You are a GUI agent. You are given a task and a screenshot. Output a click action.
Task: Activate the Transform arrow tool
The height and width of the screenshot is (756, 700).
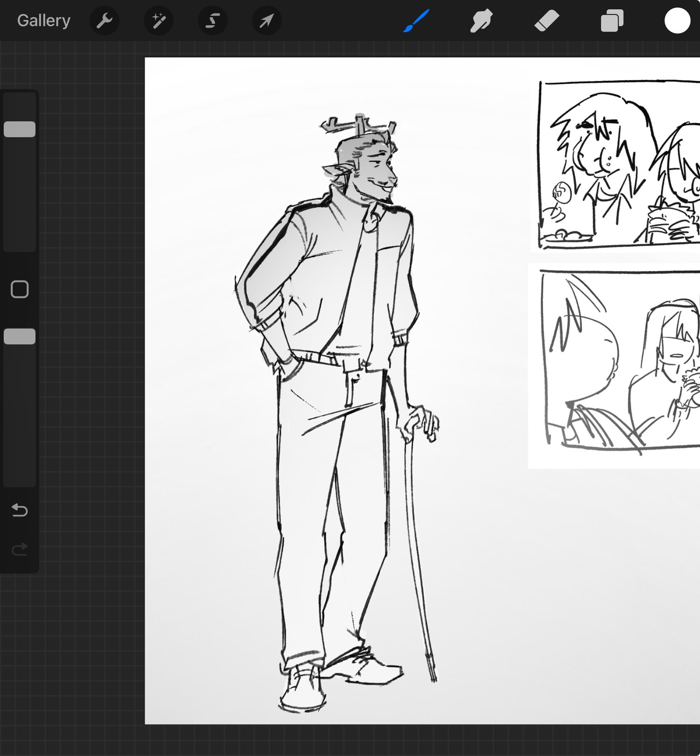click(267, 21)
